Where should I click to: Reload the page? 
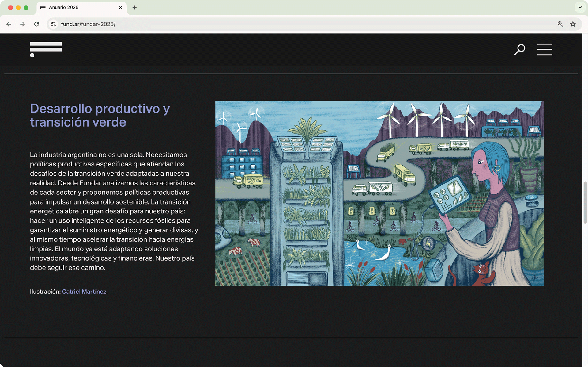point(36,24)
